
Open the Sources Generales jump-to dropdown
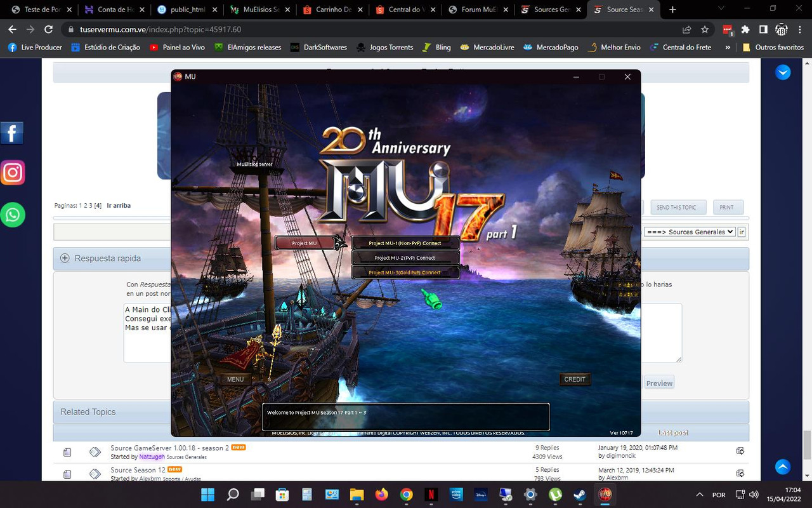689,232
